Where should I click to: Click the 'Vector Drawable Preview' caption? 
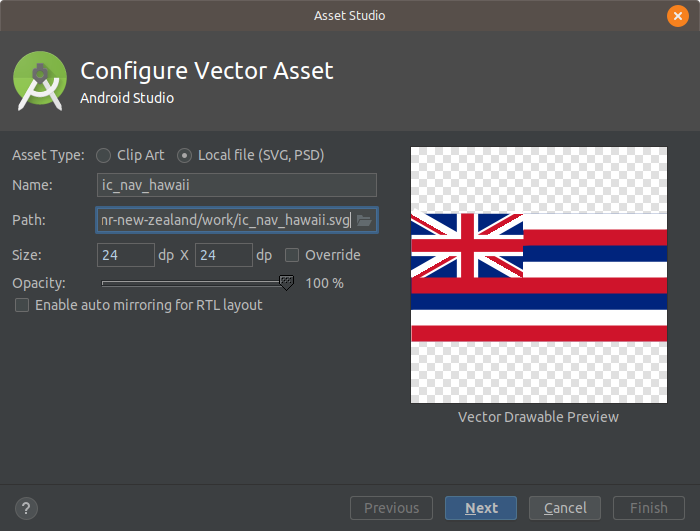[538, 417]
